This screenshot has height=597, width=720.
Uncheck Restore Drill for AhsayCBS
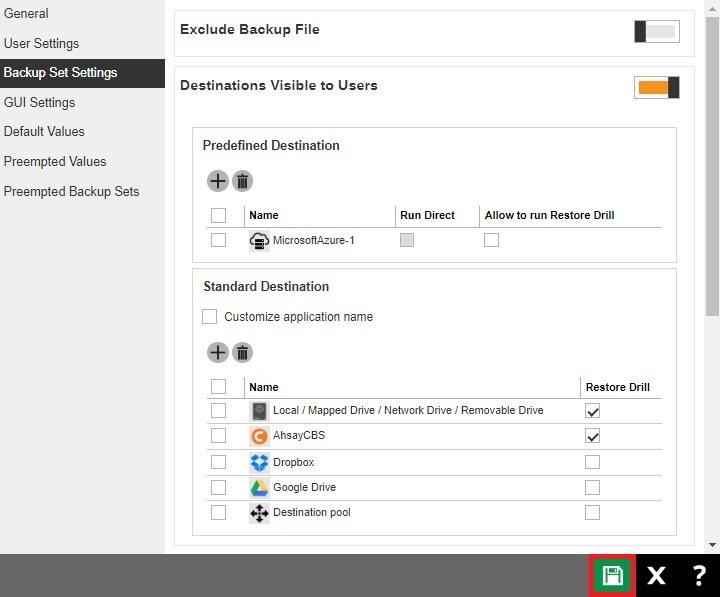click(592, 436)
